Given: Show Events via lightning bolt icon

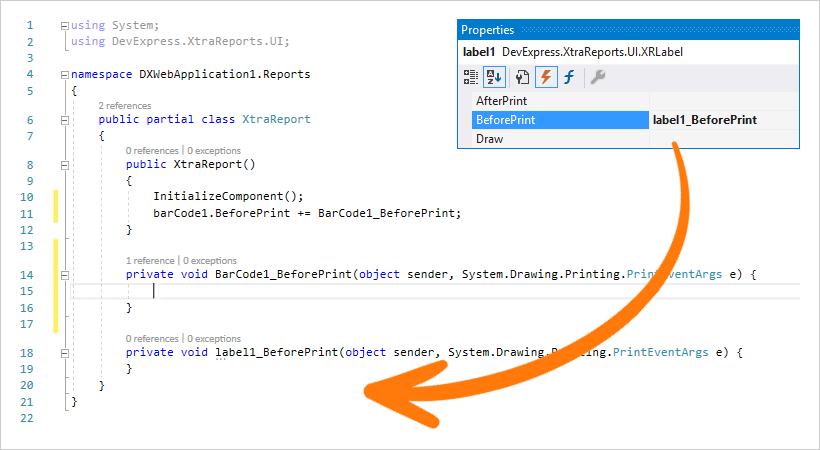Looking at the screenshot, I should pos(546,77).
